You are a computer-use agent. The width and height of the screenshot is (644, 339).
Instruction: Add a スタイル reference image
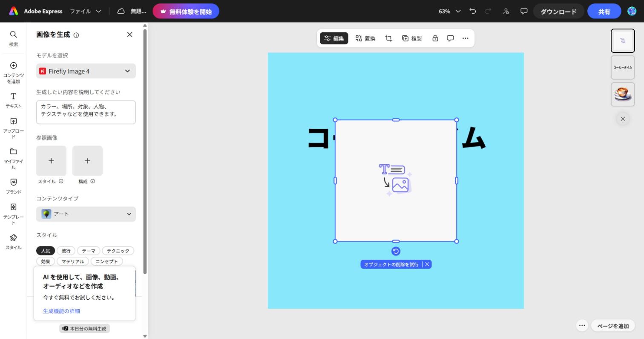click(51, 161)
